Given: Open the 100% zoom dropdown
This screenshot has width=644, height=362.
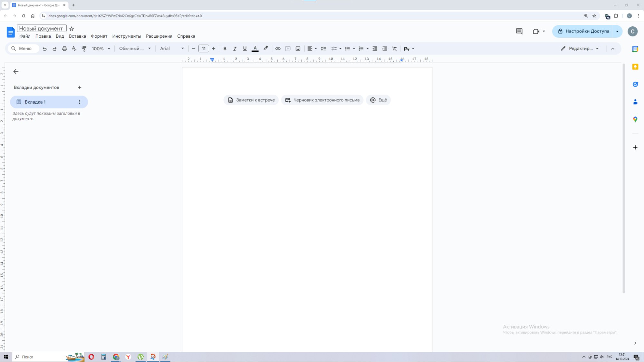Looking at the screenshot, I should 101,49.
